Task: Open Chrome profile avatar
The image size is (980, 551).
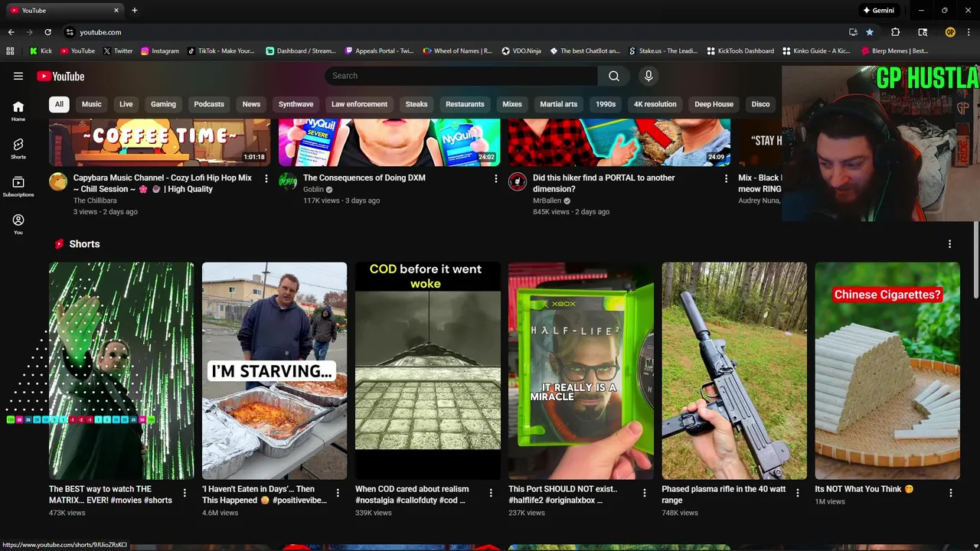Action: coord(950,32)
